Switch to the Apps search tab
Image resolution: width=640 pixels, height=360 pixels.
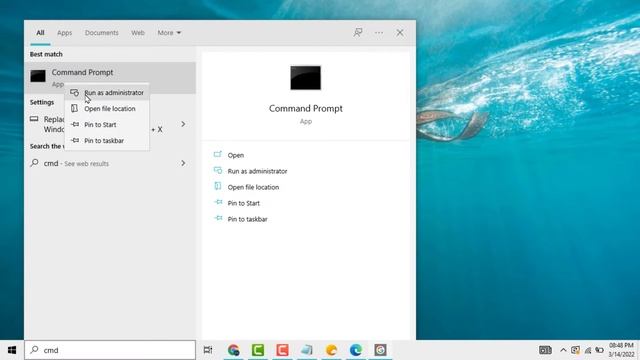(x=64, y=33)
